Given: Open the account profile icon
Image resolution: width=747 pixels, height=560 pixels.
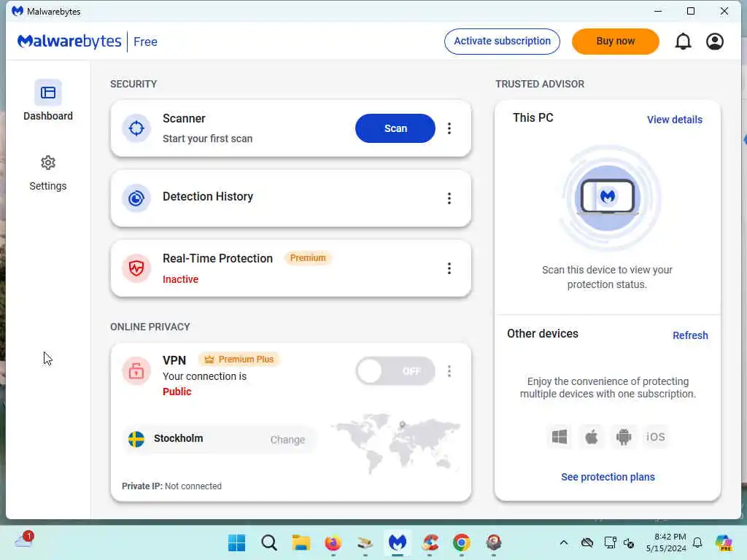Looking at the screenshot, I should point(715,42).
